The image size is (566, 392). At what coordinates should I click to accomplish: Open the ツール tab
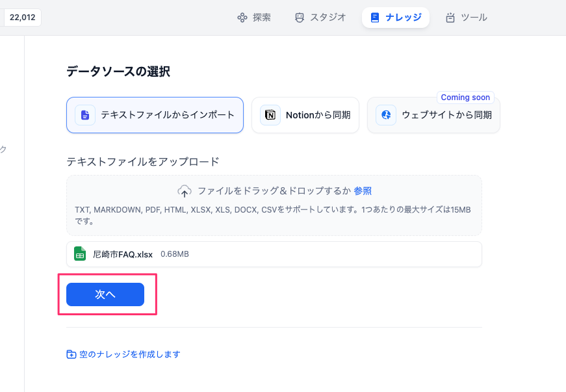click(466, 18)
